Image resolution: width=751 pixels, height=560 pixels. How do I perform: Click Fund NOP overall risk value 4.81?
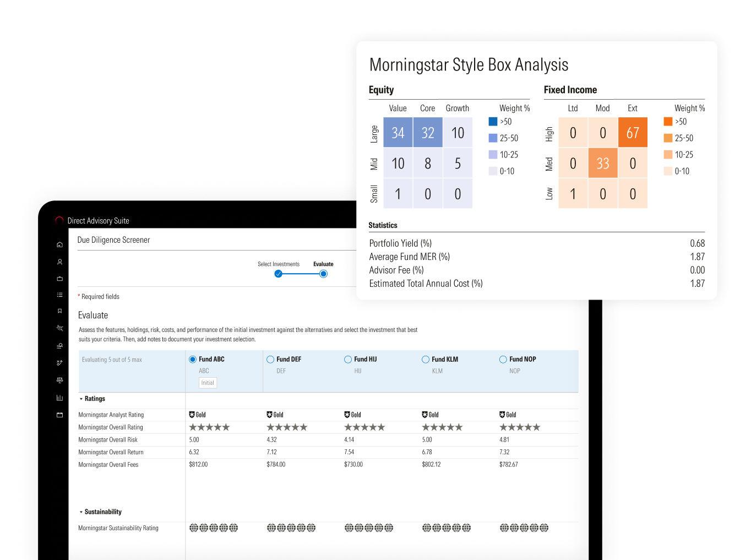pos(504,440)
